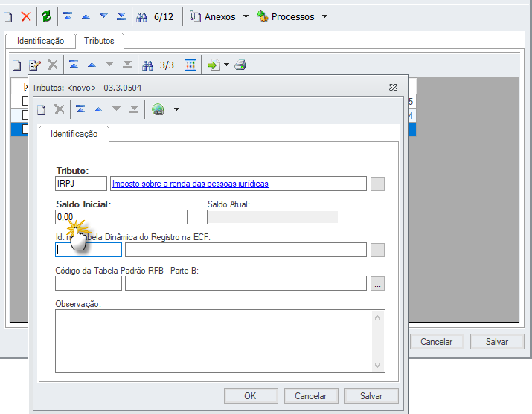This screenshot has height=414, width=532.
Task: Browse Tabela Padrão RFB lookup button
Action: [x=377, y=284]
